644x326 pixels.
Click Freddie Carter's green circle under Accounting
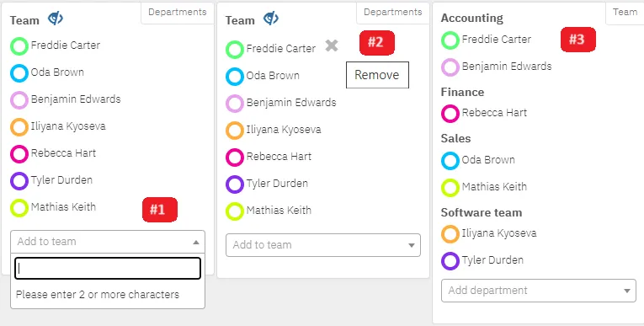[x=450, y=40]
